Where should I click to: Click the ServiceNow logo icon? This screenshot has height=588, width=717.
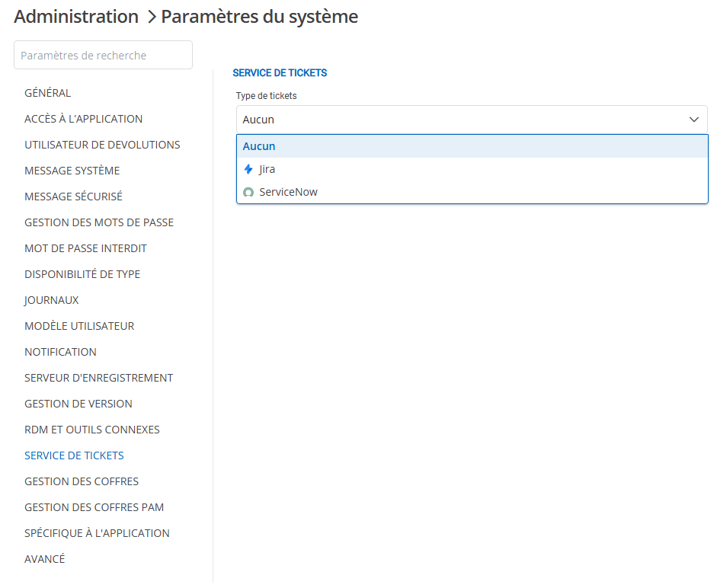248,191
